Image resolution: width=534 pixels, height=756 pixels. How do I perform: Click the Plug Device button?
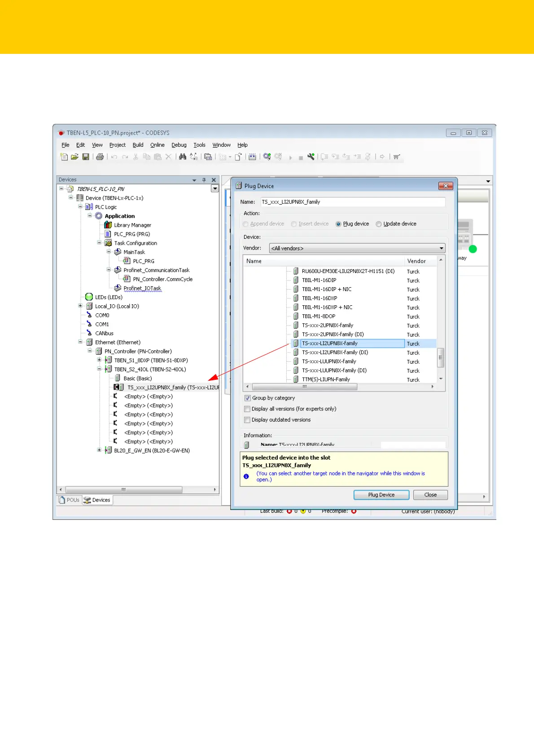coord(381,495)
